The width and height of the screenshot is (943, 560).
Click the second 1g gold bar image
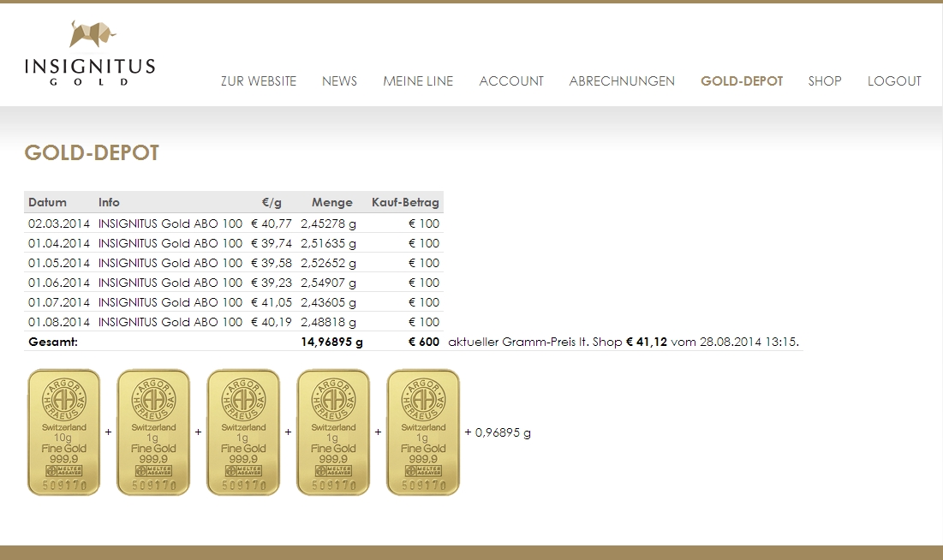(x=243, y=432)
